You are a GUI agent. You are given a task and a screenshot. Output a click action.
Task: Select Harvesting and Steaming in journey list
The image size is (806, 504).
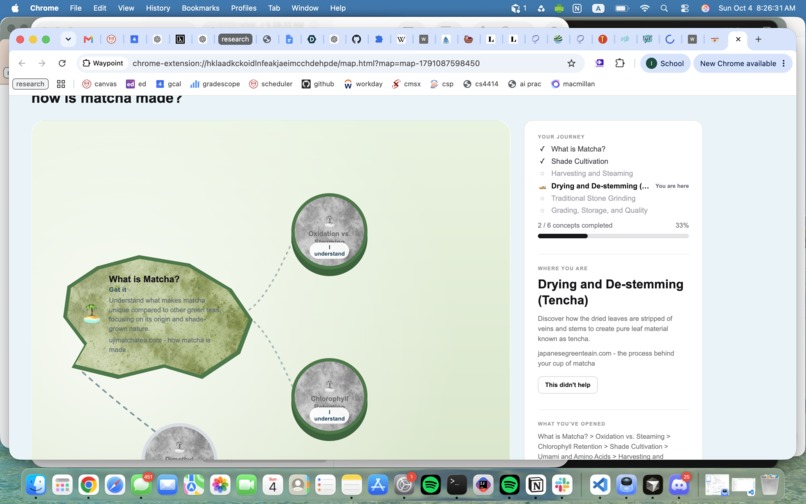tap(592, 173)
